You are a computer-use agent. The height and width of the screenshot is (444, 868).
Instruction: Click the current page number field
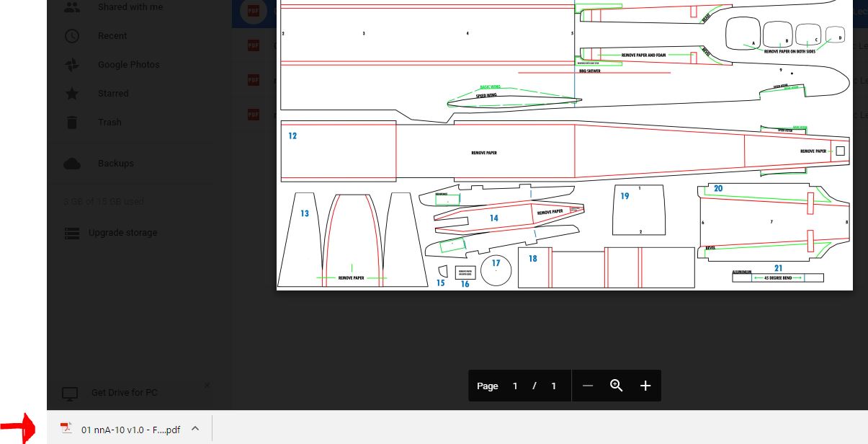[x=515, y=386]
